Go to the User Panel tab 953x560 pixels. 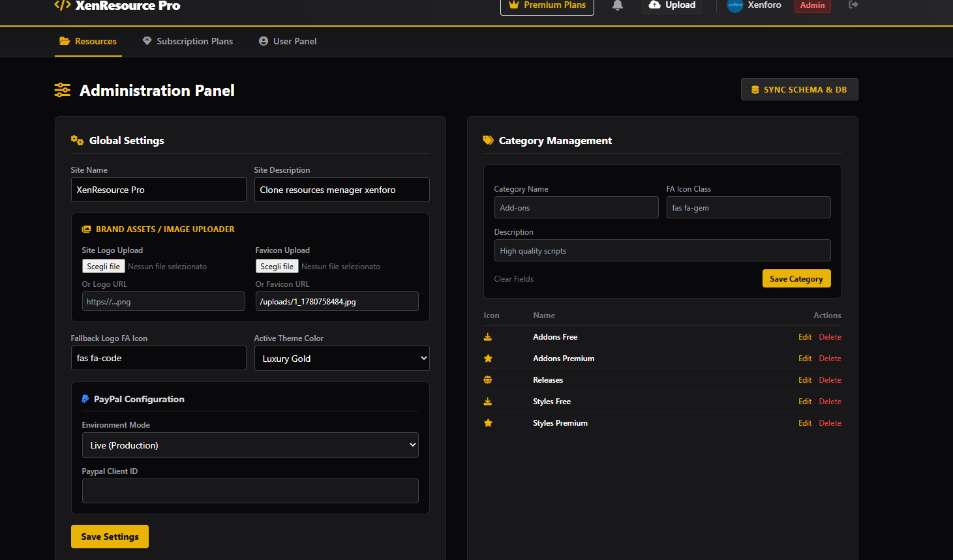pos(288,41)
